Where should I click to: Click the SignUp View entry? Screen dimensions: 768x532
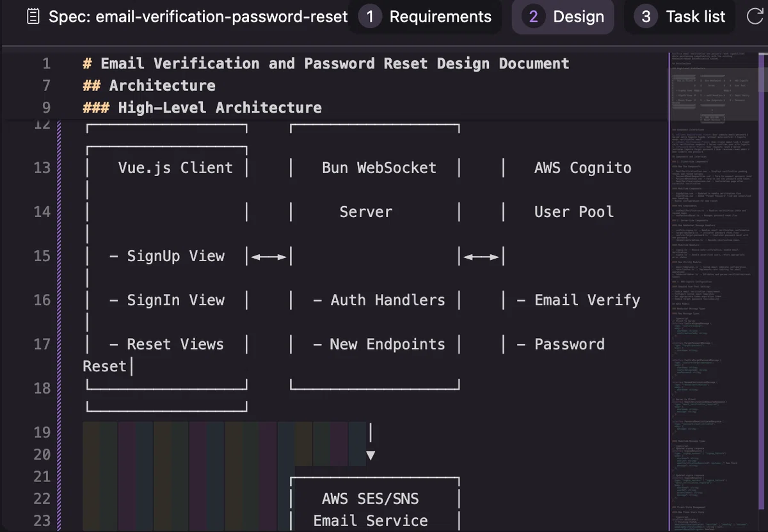pyautogui.click(x=167, y=256)
